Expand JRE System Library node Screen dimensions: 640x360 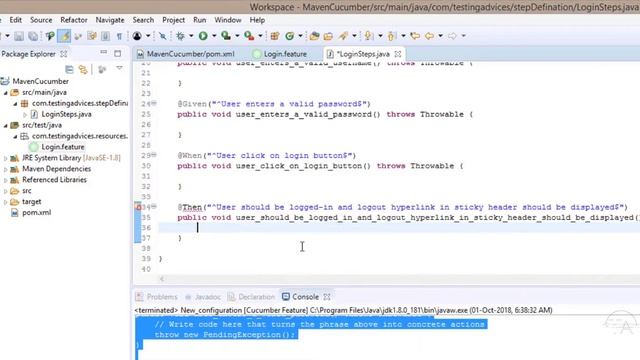coord(6,158)
